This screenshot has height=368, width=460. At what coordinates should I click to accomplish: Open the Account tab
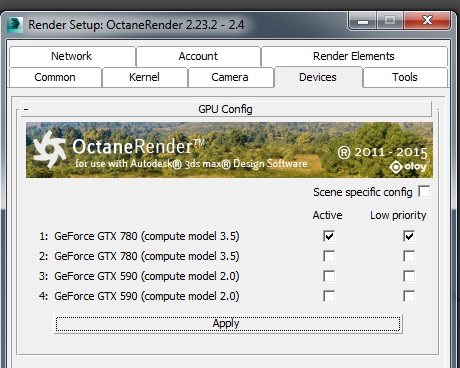(x=198, y=56)
